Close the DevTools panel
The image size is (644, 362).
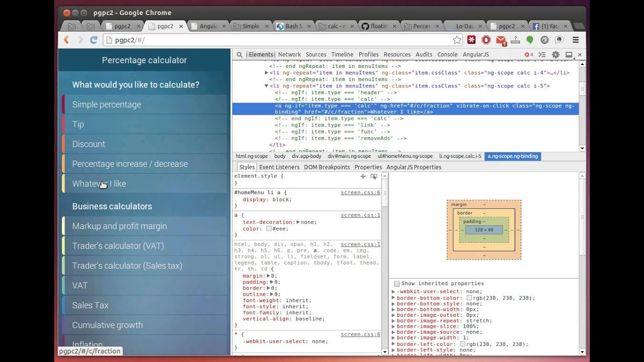click(x=580, y=55)
